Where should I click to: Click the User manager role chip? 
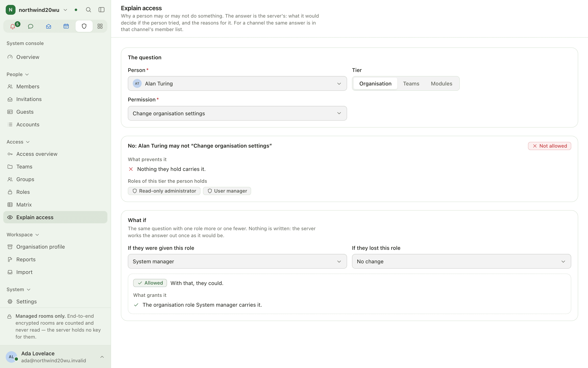click(227, 191)
